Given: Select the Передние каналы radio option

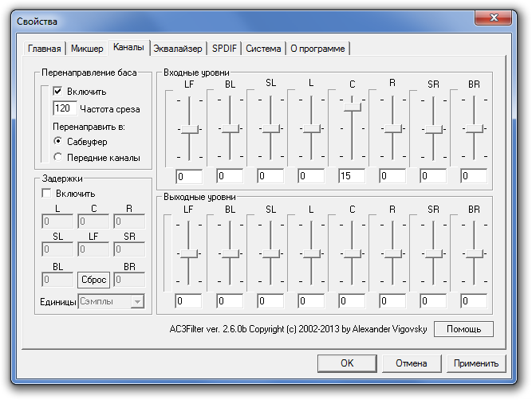Looking at the screenshot, I should click(x=58, y=157).
